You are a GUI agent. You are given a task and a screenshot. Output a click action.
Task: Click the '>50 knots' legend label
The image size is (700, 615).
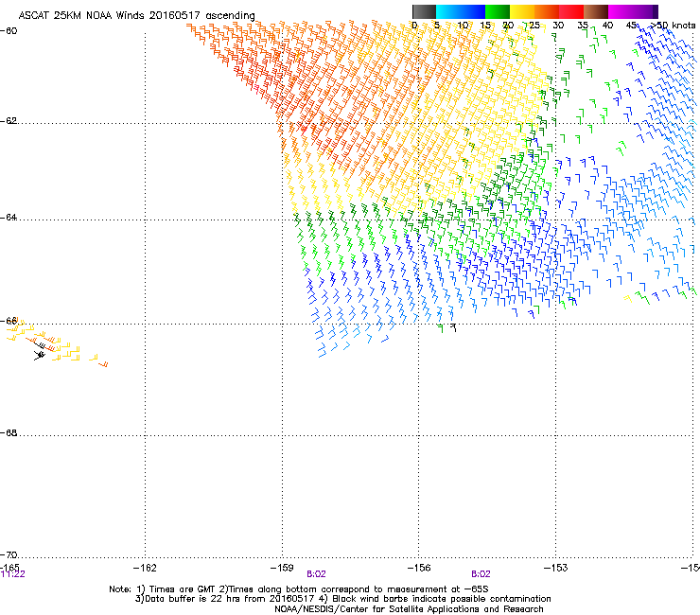click(673, 26)
